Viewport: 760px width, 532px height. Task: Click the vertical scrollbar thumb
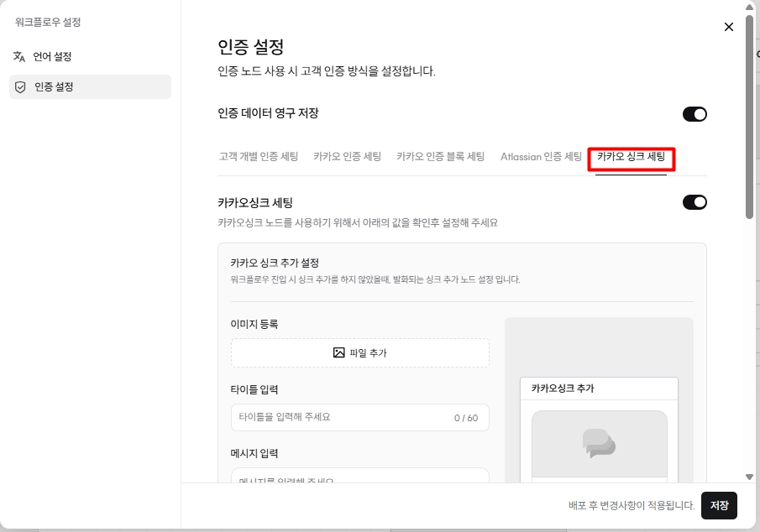point(749,117)
